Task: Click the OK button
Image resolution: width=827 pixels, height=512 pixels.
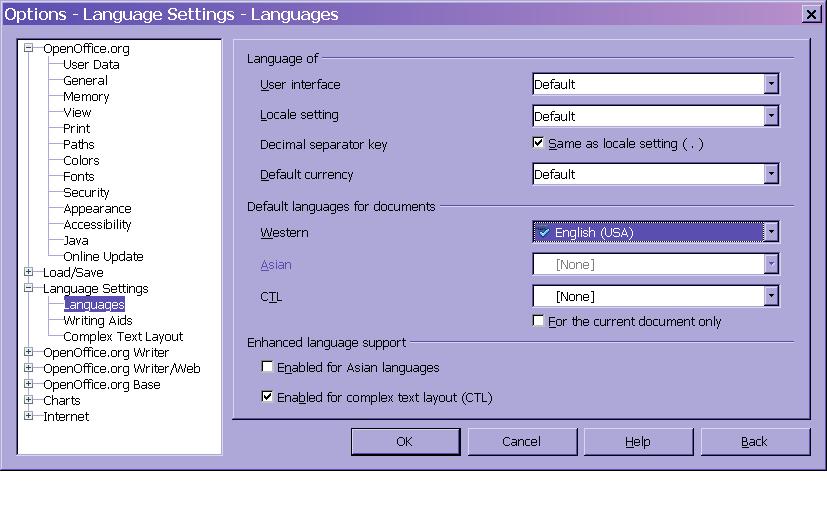Action: pos(404,441)
